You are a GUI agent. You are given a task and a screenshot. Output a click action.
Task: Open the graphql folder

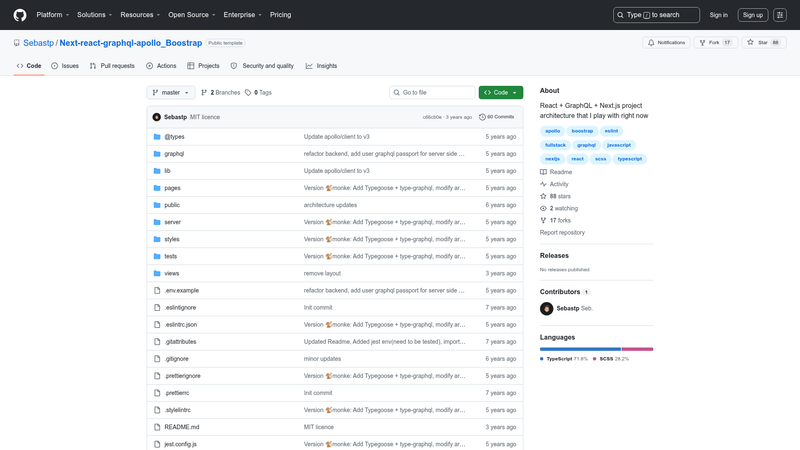coord(174,154)
